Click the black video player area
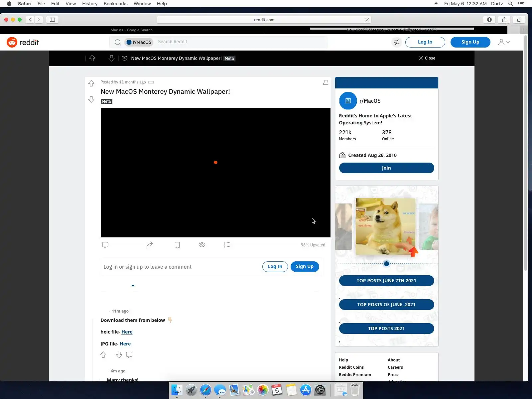Screen dimensions: 532x399 [215, 173]
